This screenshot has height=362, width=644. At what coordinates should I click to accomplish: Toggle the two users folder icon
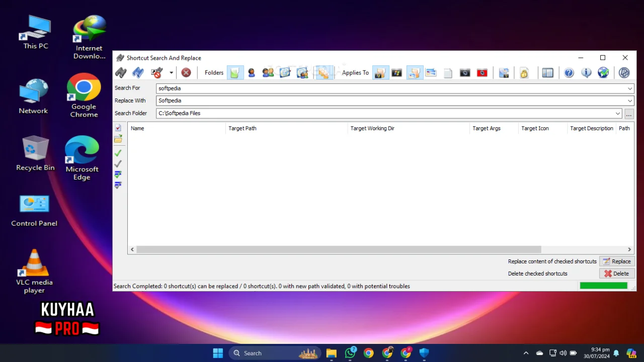point(268,72)
